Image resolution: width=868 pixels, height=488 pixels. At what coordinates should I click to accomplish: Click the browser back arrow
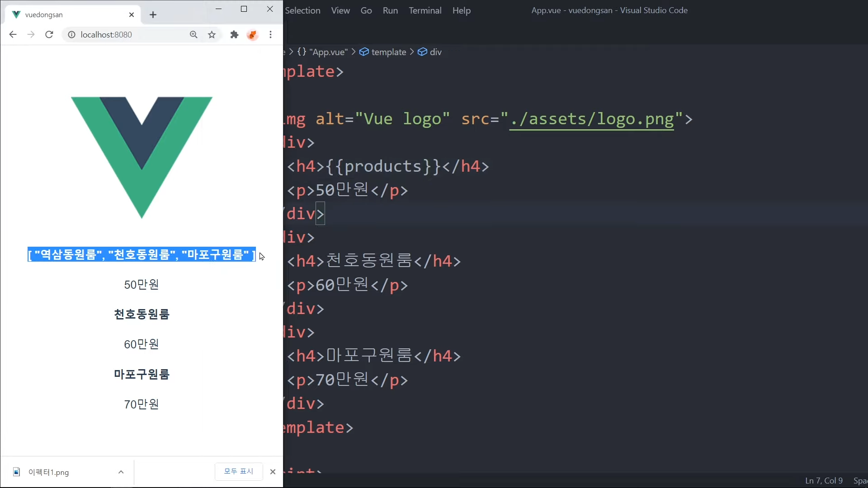pyautogui.click(x=13, y=35)
